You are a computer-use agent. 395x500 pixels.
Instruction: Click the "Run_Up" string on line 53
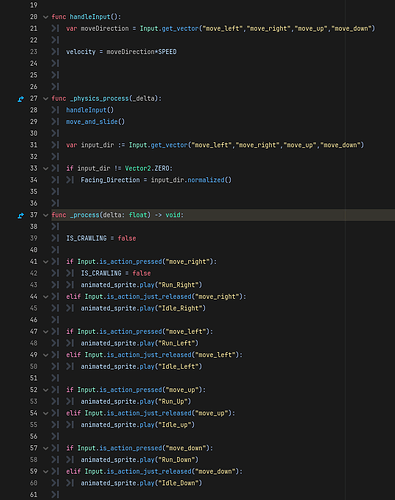(173, 402)
